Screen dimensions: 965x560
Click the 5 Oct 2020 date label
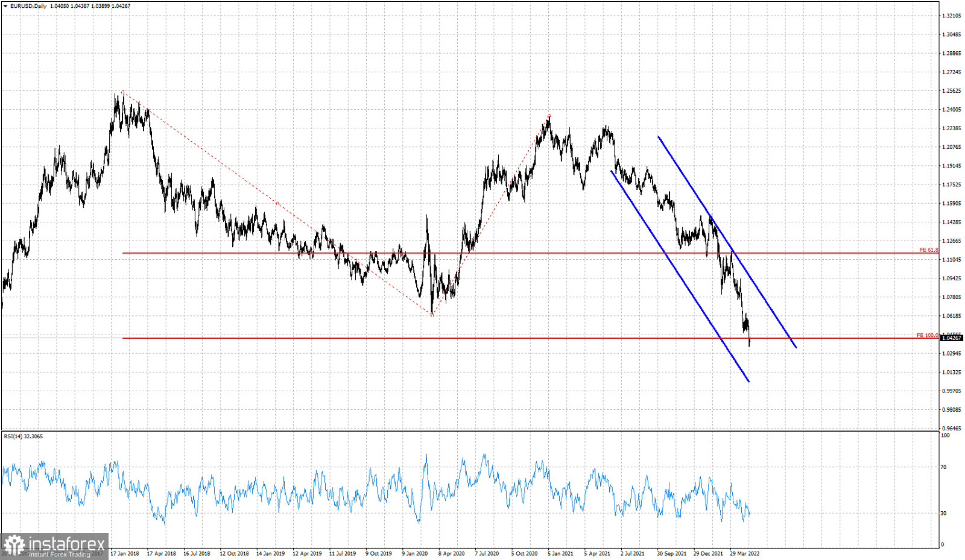tap(524, 553)
